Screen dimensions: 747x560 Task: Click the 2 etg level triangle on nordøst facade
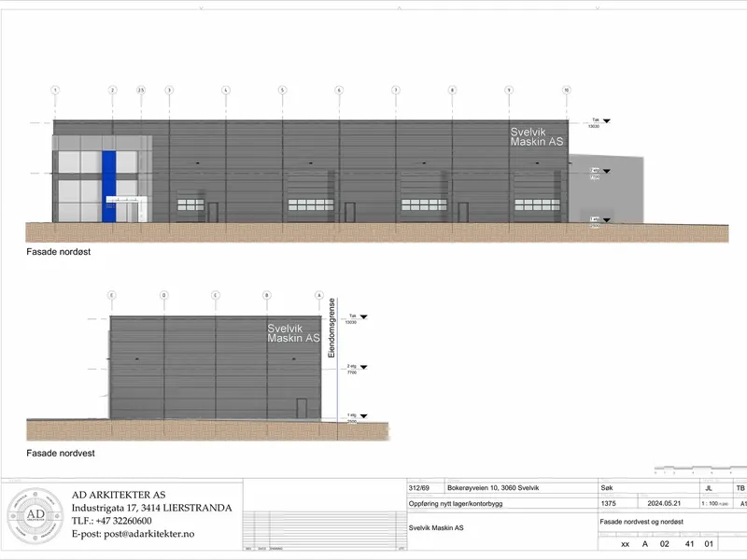click(x=606, y=171)
